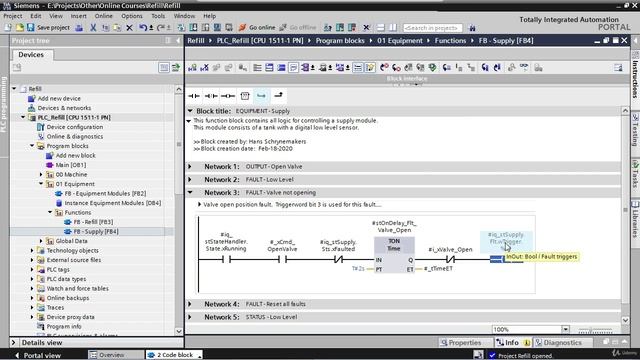640x360 pixels.
Task: Insert a normally closed contact instruction
Action: point(211,96)
